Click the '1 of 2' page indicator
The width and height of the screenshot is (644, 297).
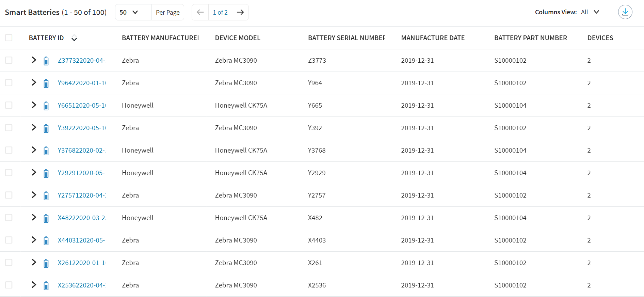point(220,12)
